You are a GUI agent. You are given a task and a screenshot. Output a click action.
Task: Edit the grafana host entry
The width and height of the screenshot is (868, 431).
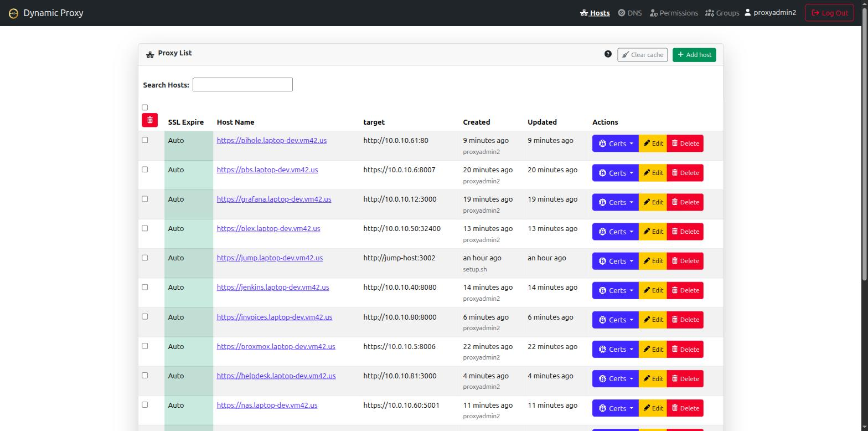[x=653, y=202]
